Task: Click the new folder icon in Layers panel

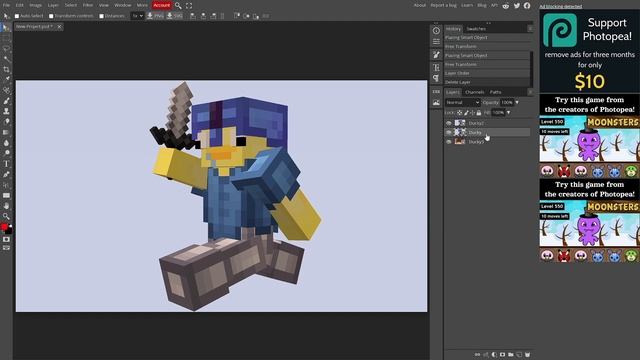Action: (511, 354)
